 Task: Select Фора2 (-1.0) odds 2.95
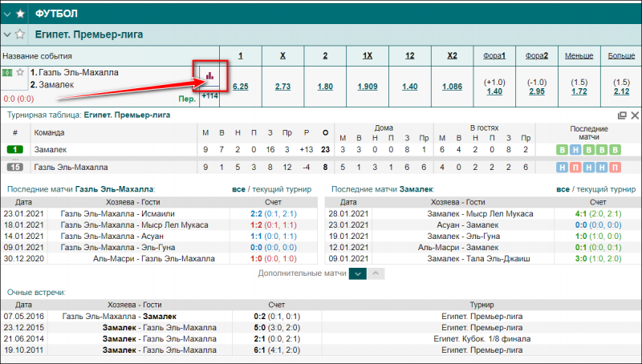point(537,91)
